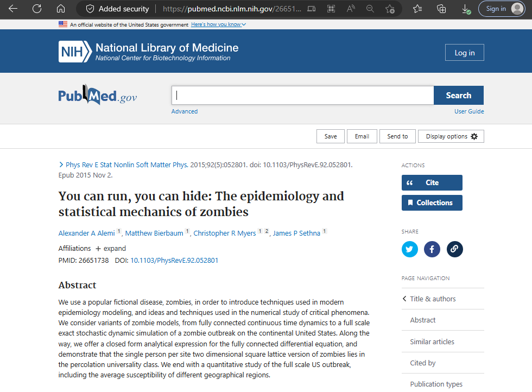The width and height of the screenshot is (532, 392).
Task: Share the article on Facebook
Action: [x=432, y=249]
